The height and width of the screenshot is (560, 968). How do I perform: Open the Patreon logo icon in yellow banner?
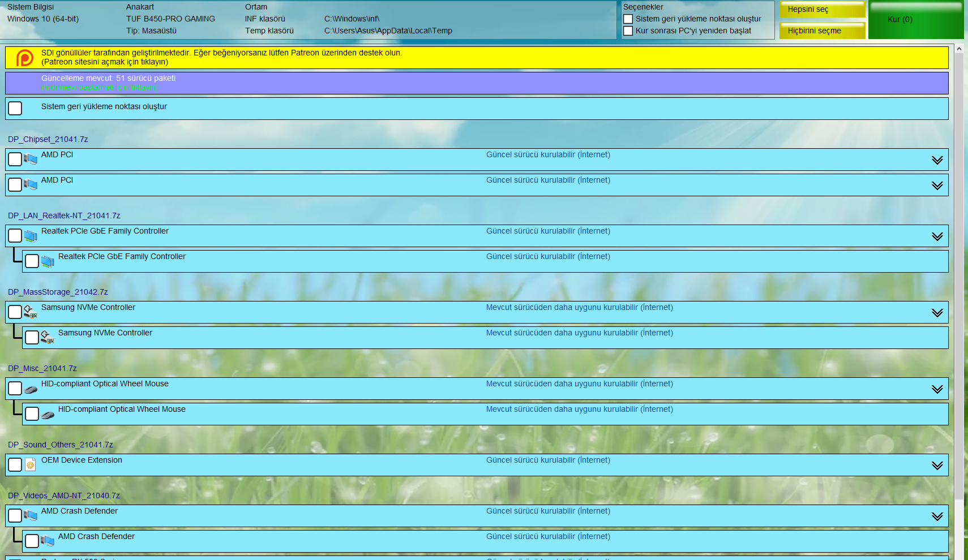(25, 58)
